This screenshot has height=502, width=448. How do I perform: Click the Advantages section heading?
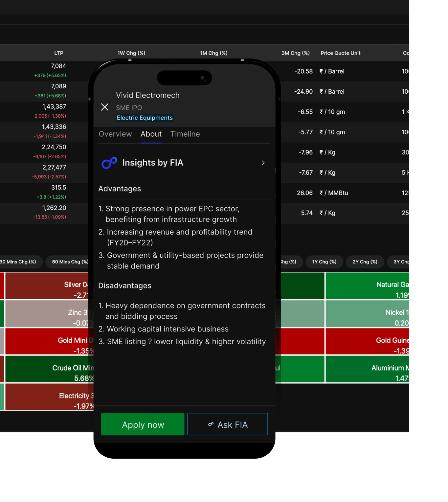click(120, 189)
